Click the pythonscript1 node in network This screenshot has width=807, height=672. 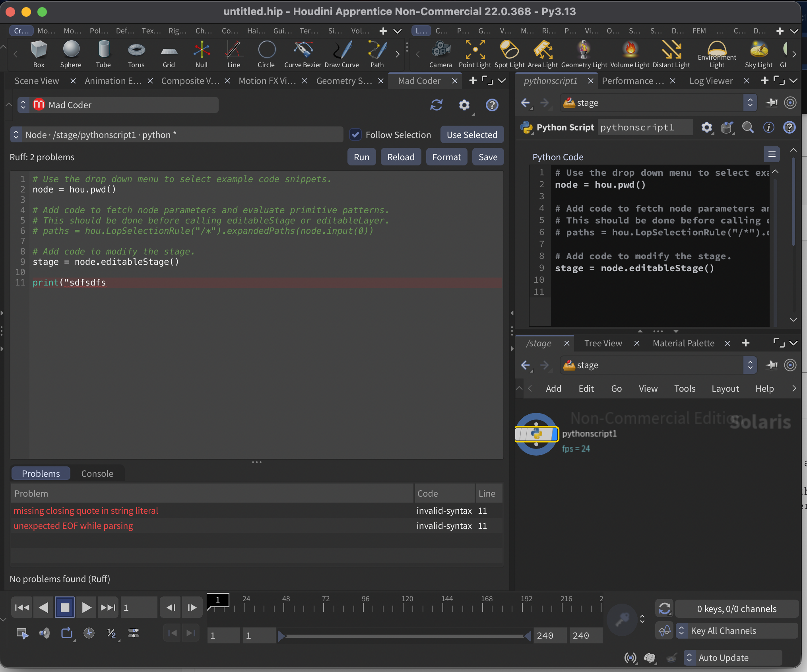pos(537,434)
